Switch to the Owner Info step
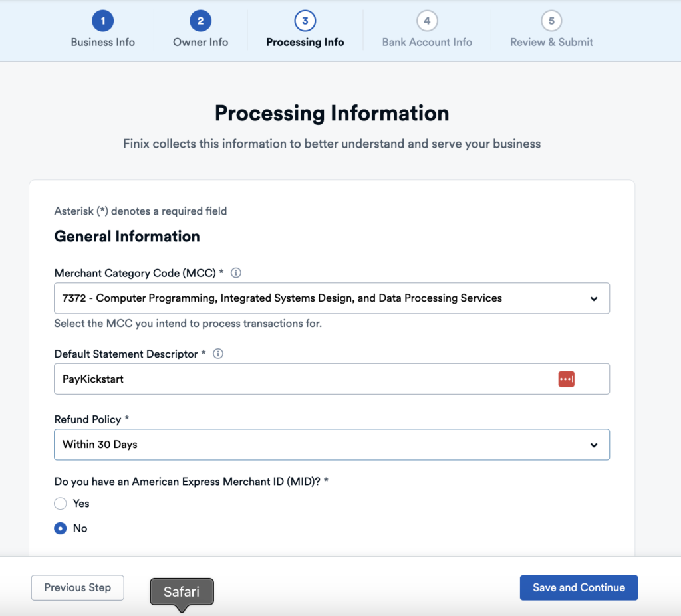681x616 pixels. pyautogui.click(x=200, y=42)
